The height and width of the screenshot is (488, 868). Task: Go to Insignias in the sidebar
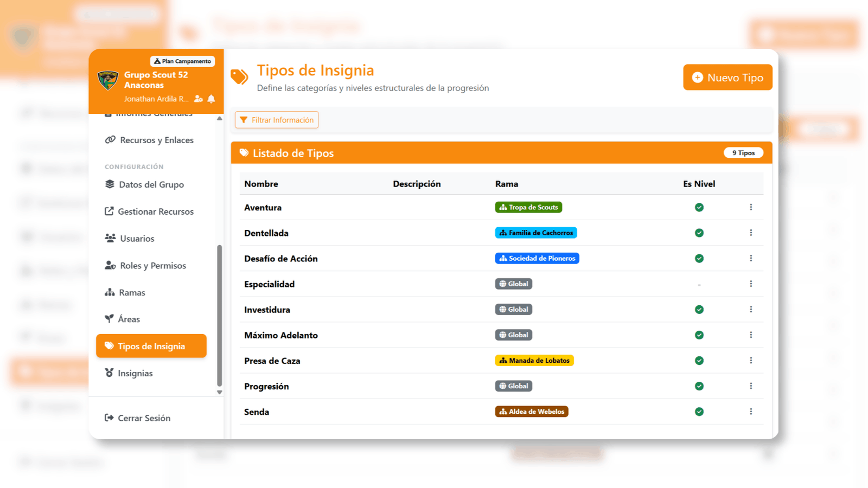pos(135,373)
